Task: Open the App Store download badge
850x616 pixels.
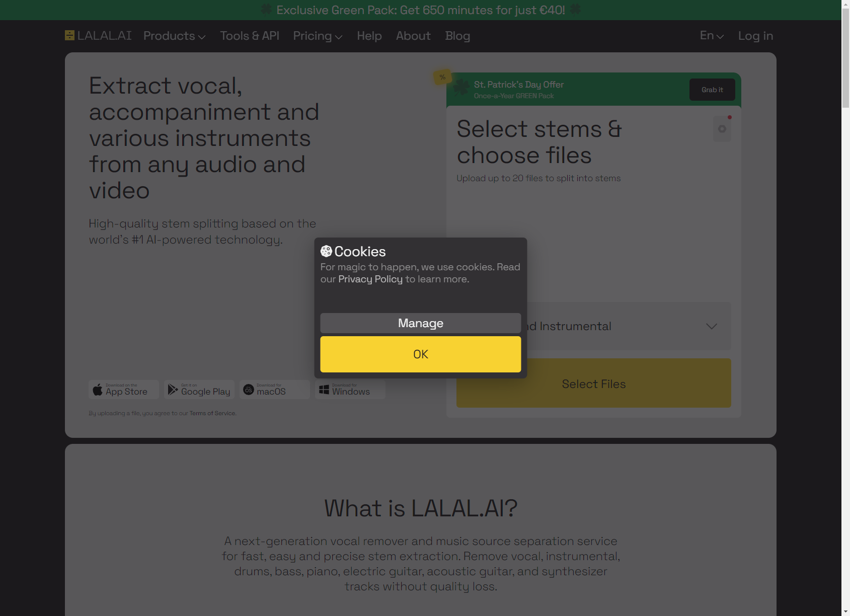Action: [124, 390]
